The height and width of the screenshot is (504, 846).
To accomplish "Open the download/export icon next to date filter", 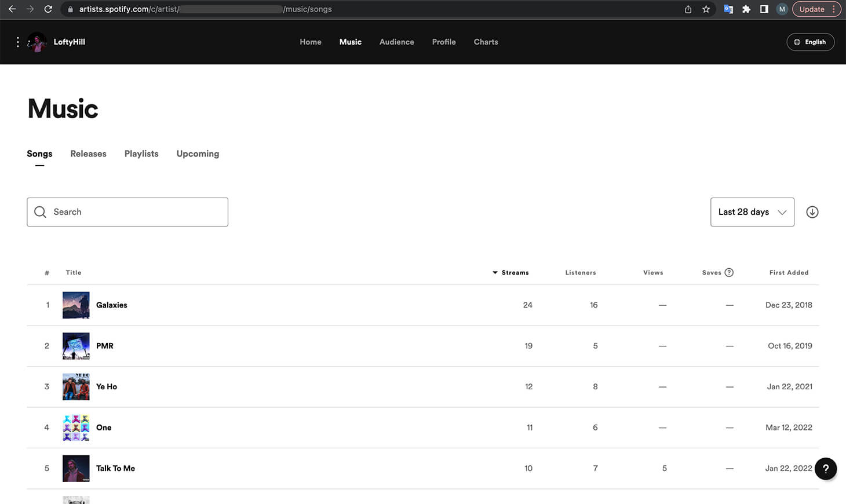I will (812, 212).
